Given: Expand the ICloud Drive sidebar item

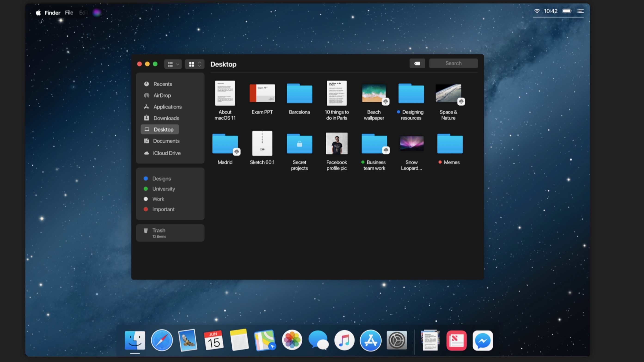Looking at the screenshot, I should point(167,153).
